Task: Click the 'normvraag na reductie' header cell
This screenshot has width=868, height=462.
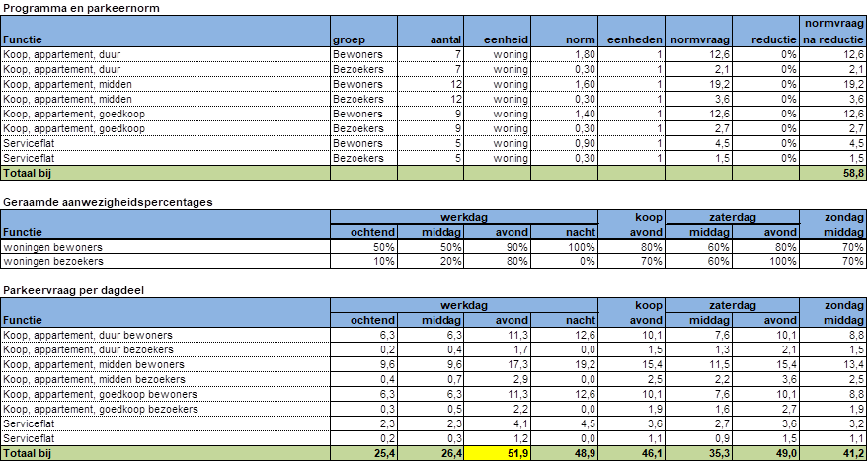Action: 832,32
